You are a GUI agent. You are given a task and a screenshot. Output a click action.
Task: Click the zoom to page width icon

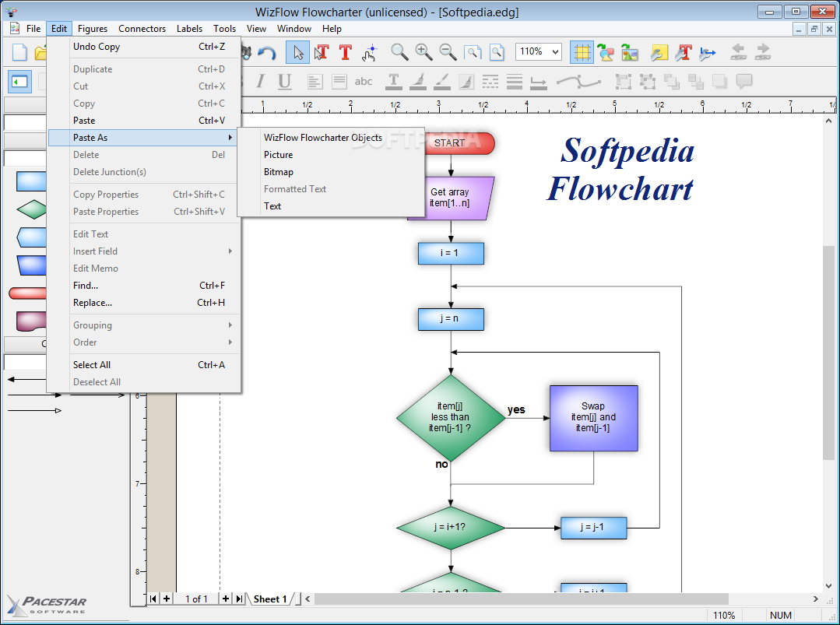pyautogui.click(x=473, y=52)
